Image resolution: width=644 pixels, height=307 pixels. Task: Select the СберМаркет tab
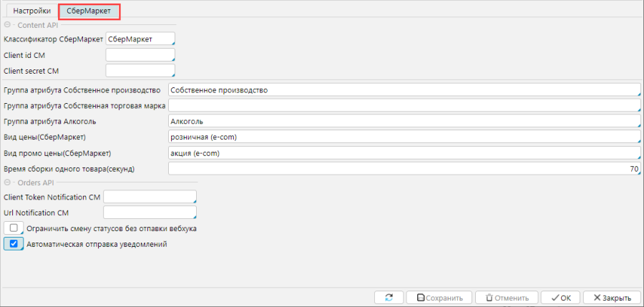89,11
